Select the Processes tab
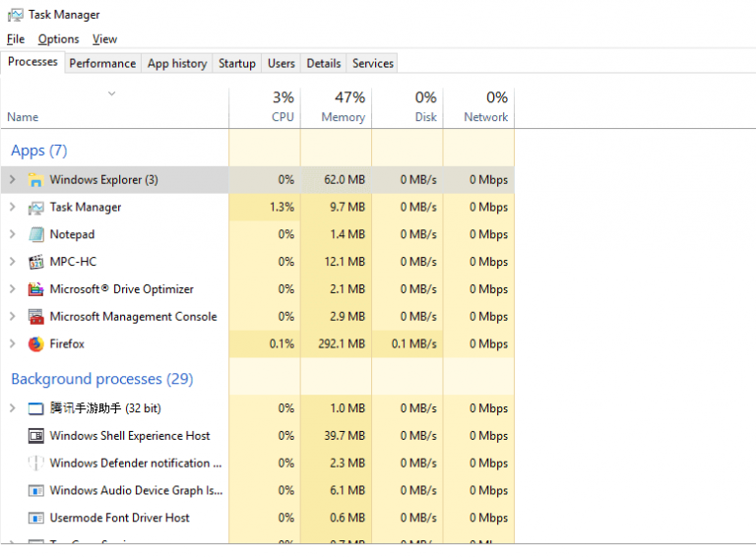 pos(32,62)
